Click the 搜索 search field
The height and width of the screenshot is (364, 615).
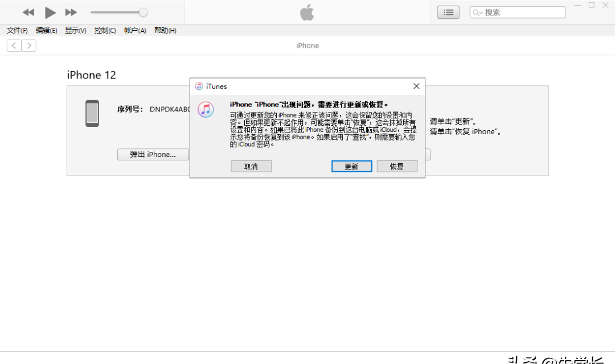point(517,13)
